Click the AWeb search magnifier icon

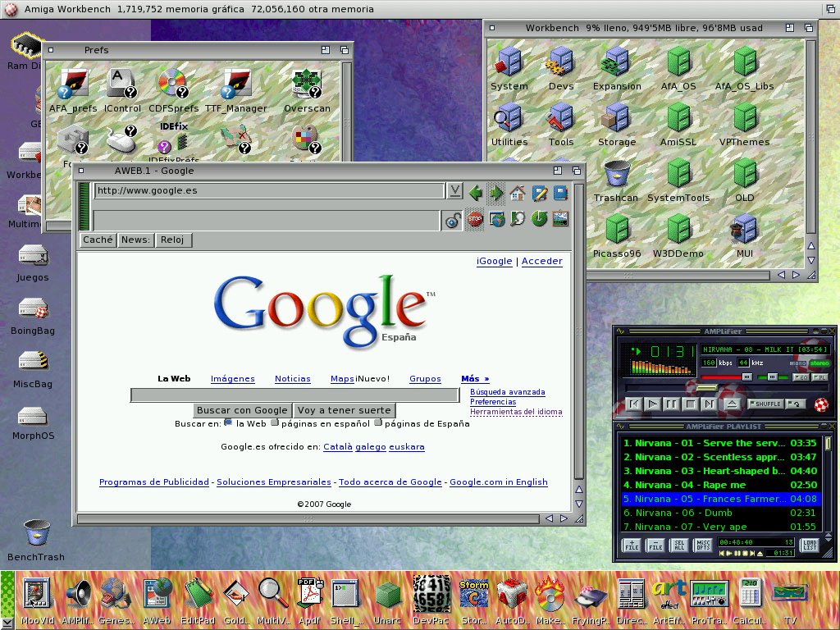[x=518, y=218]
